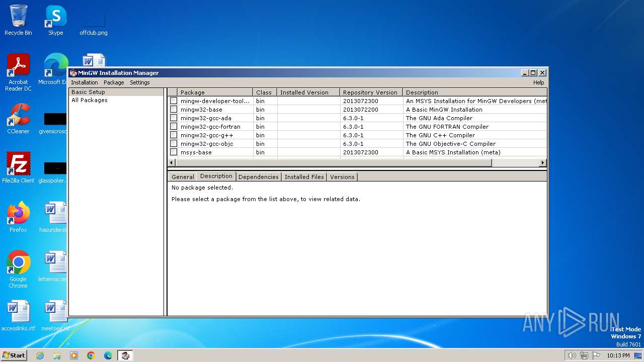Image resolution: width=644 pixels, height=362 pixels.
Task: Click 'The GNU FORTRAN Compiler' description
Action: pyautogui.click(x=447, y=127)
